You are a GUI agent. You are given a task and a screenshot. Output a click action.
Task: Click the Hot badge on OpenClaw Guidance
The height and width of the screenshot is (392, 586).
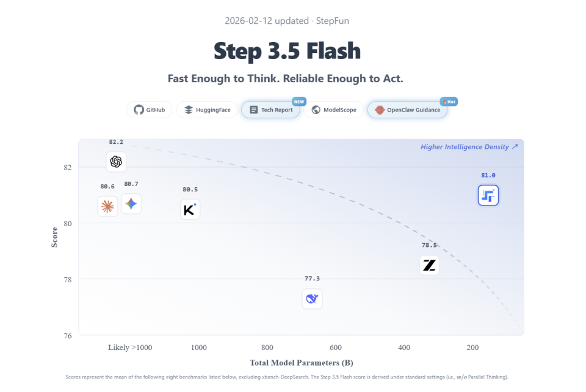449,101
